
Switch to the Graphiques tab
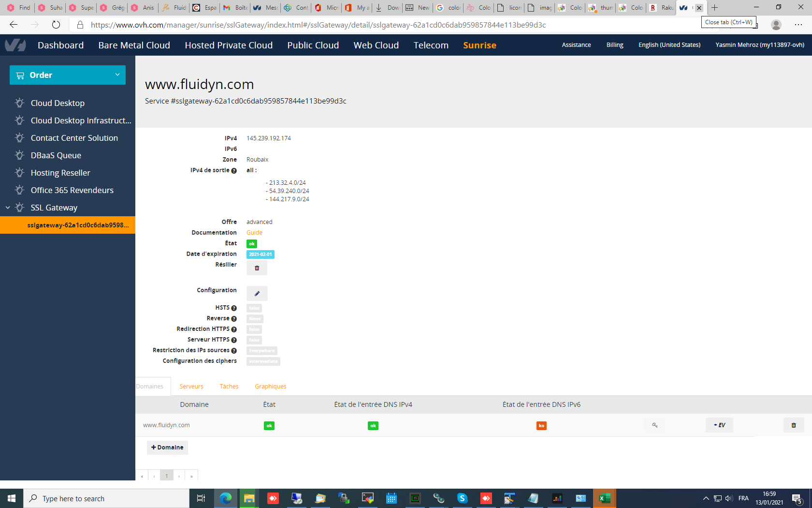(x=270, y=387)
